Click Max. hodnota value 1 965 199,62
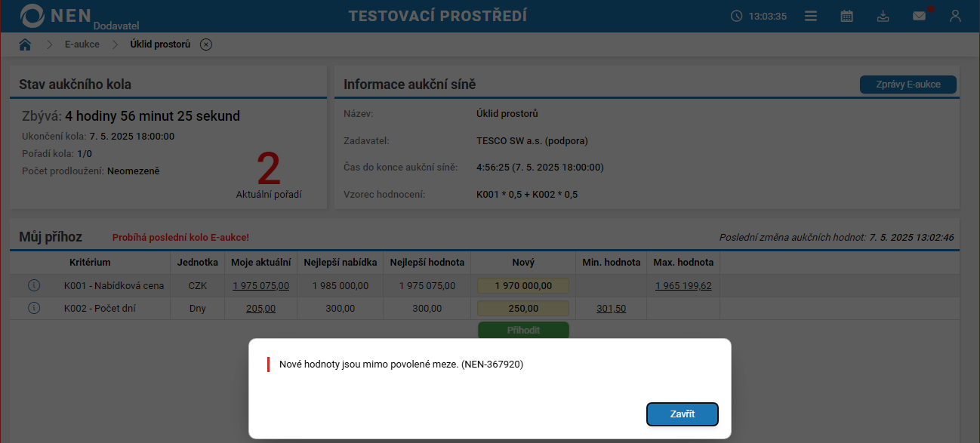 (x=683, y=286)
